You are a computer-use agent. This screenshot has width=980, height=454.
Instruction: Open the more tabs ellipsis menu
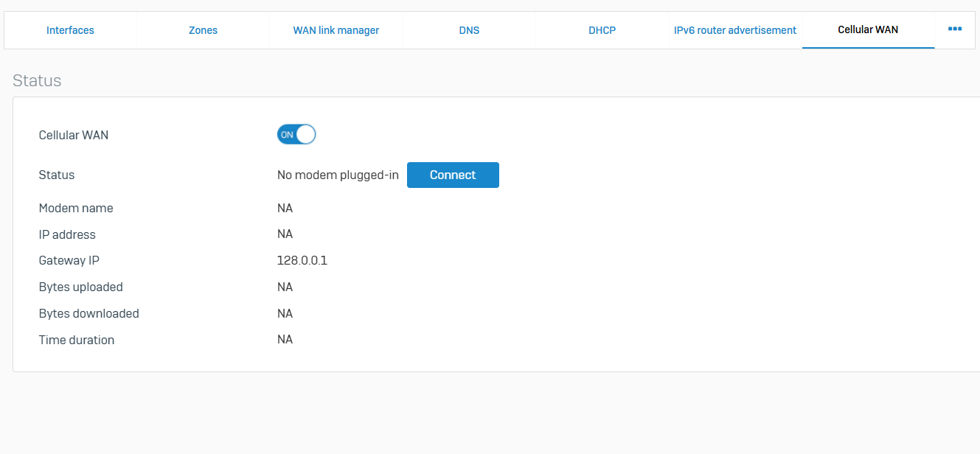pyautogui.click(x=954, y=29)
